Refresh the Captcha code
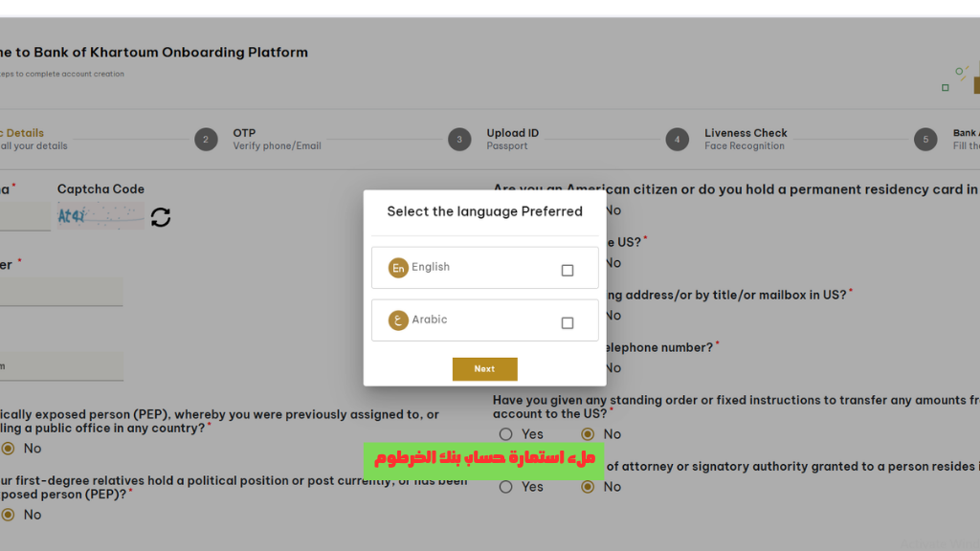The image size is (980, 551). [x=161, y=217]
